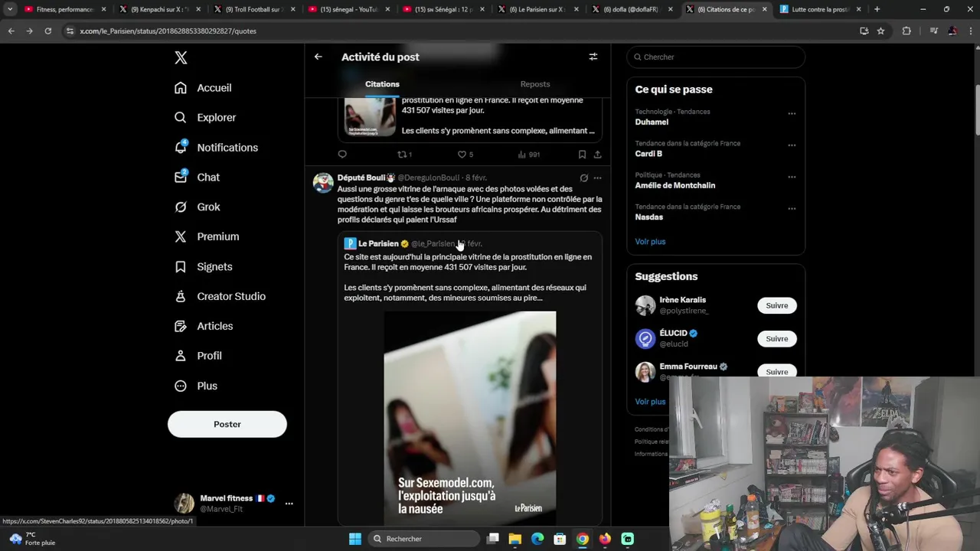View analytics showing 991 views
This screenshot has width=980, height=551.
(x=529, y=155)
